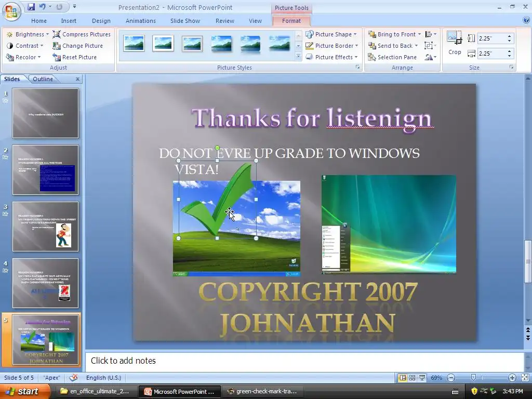Click the zoom in plus button
Viewport: 532px width, 399px height.
click(x=512, y=378)
